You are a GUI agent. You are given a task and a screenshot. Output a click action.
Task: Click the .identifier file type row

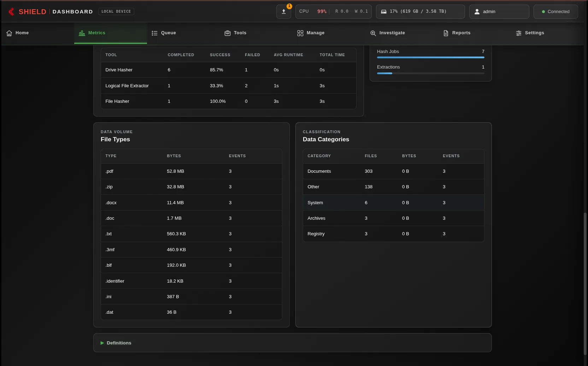[x=191, y=281]
